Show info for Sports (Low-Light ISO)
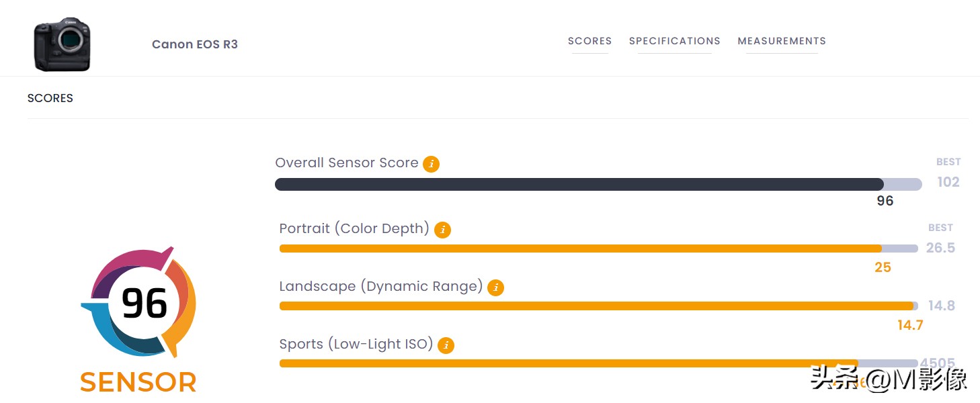 coord(446,345)
